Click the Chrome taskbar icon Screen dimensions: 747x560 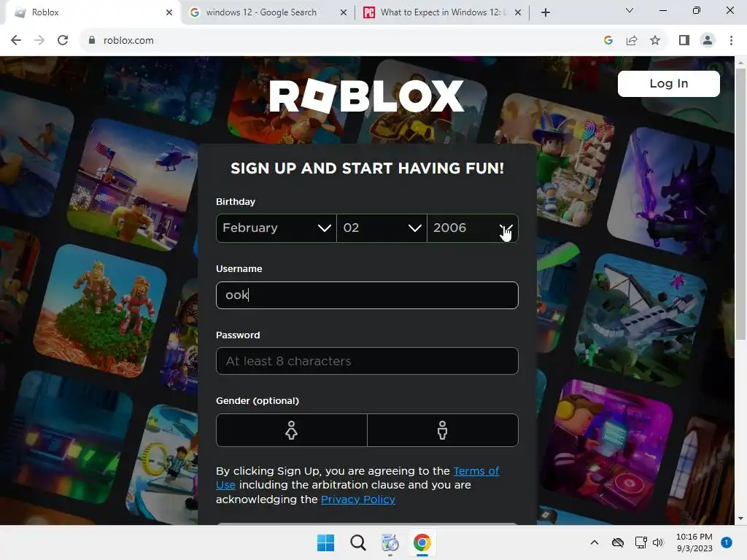click(x=422, y=542)
